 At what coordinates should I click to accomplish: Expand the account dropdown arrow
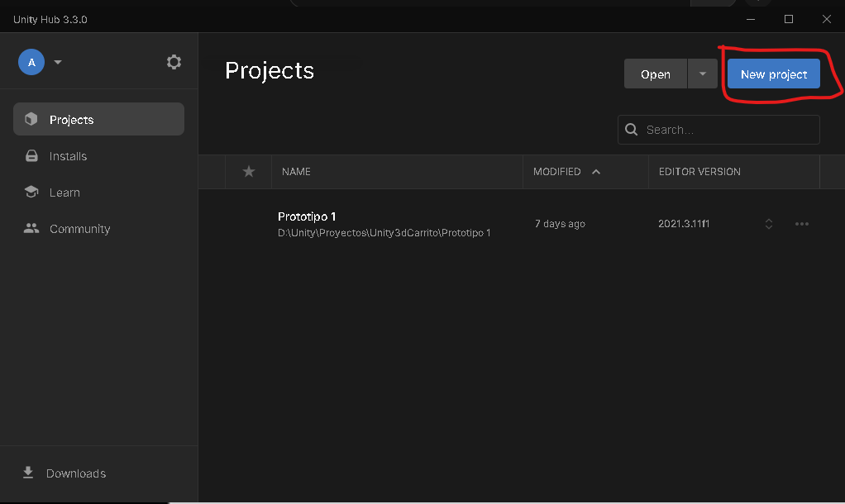coord(58,62)
